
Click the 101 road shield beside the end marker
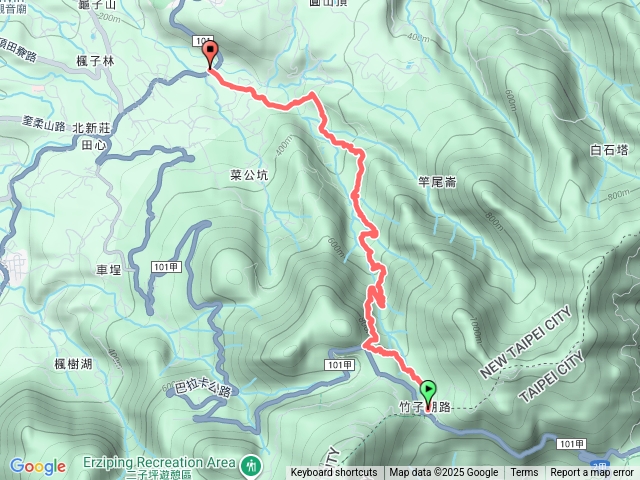202,41
